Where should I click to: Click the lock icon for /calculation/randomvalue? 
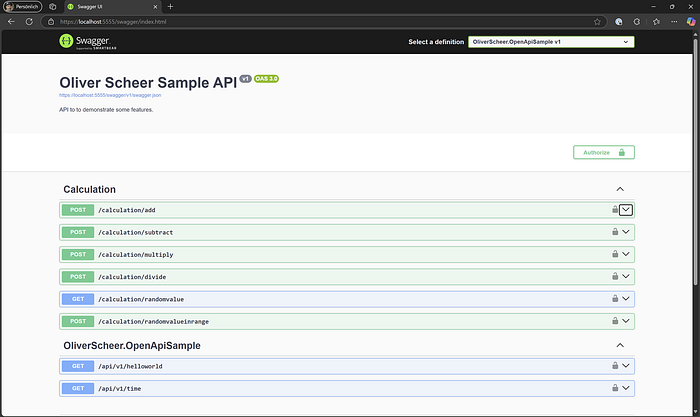pos(615,299)
